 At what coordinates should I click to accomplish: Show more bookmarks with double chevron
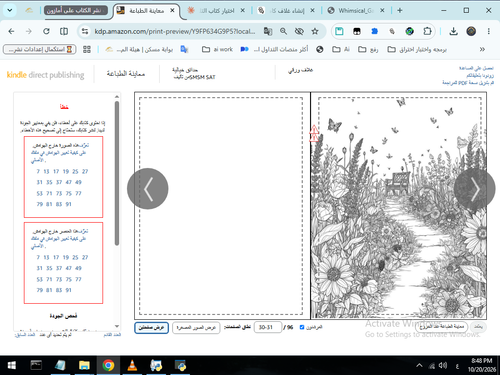point(482,49)
